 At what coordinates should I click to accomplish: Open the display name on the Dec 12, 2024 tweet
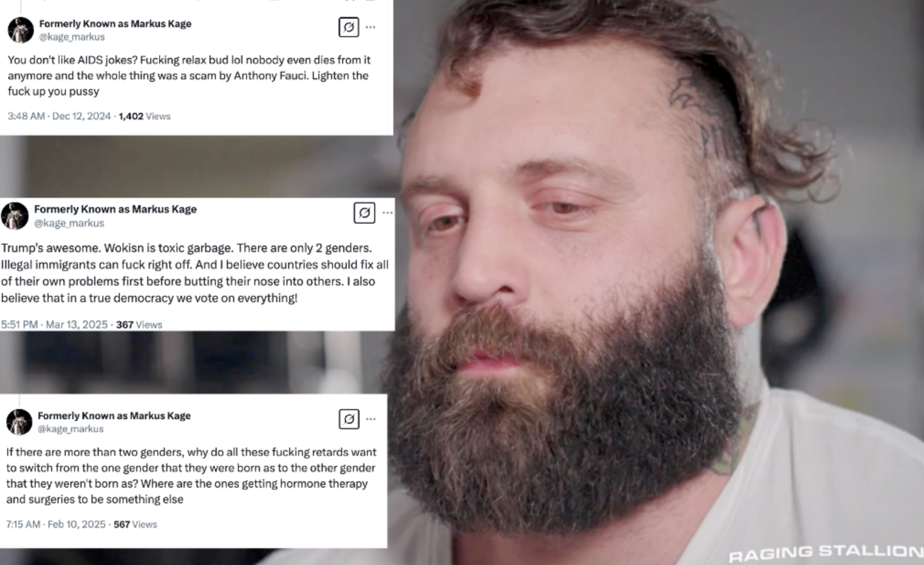(x=115, y=24)
